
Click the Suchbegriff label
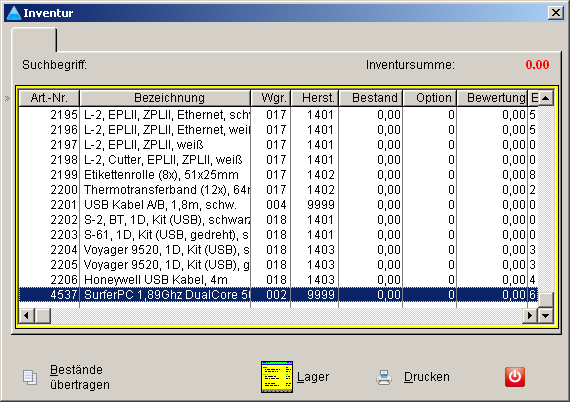(55, 65)
